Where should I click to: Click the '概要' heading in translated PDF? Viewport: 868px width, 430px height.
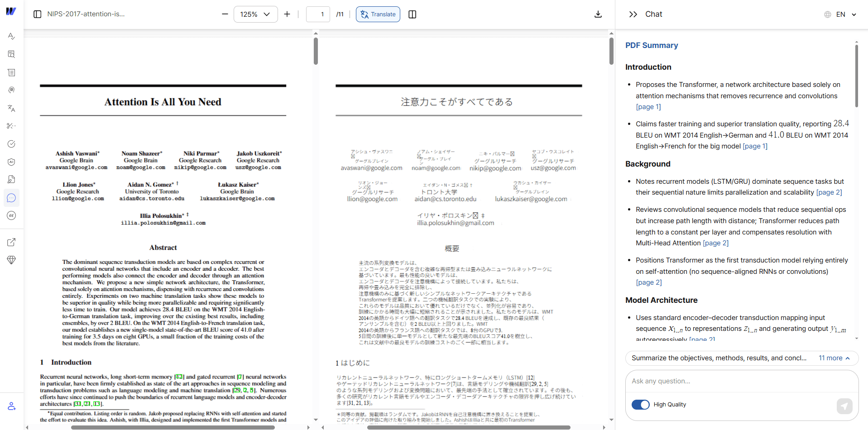point(452,248)
